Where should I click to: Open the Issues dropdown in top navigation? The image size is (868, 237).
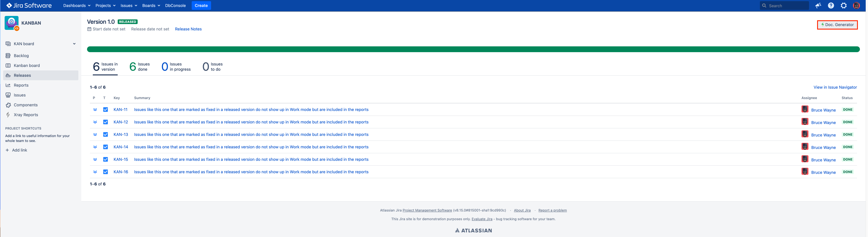point(129,6)
